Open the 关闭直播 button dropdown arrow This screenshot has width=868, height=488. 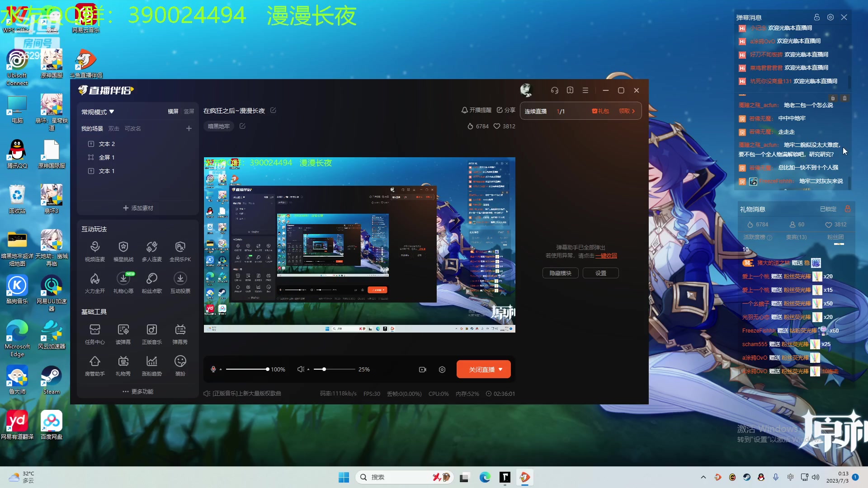pos(500,369)
